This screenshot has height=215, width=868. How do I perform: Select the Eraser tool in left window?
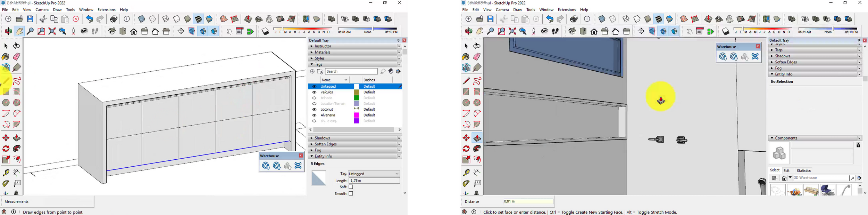pos(17,57)
